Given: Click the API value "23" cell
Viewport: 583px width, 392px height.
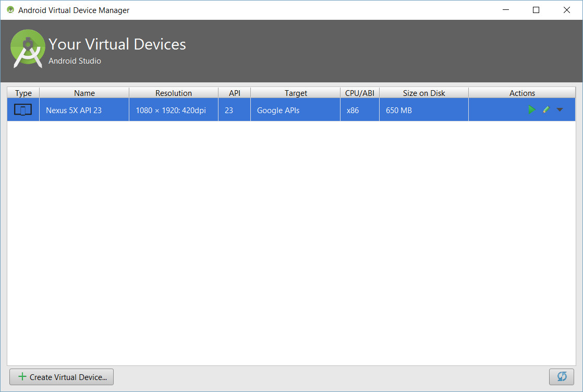Looking at the screenshot, I should click(235, 110).
